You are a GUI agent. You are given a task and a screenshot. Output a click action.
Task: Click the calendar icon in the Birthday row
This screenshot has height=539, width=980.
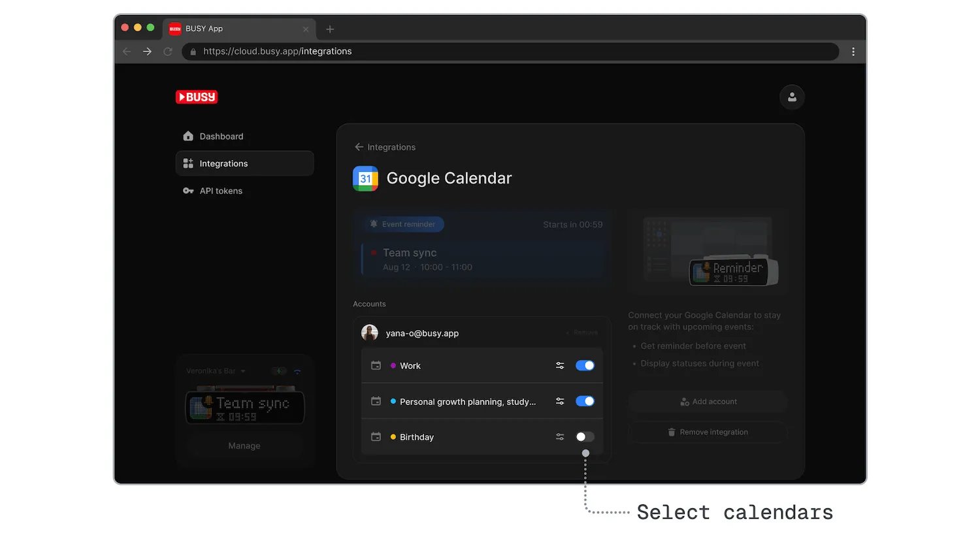[376, 436]
